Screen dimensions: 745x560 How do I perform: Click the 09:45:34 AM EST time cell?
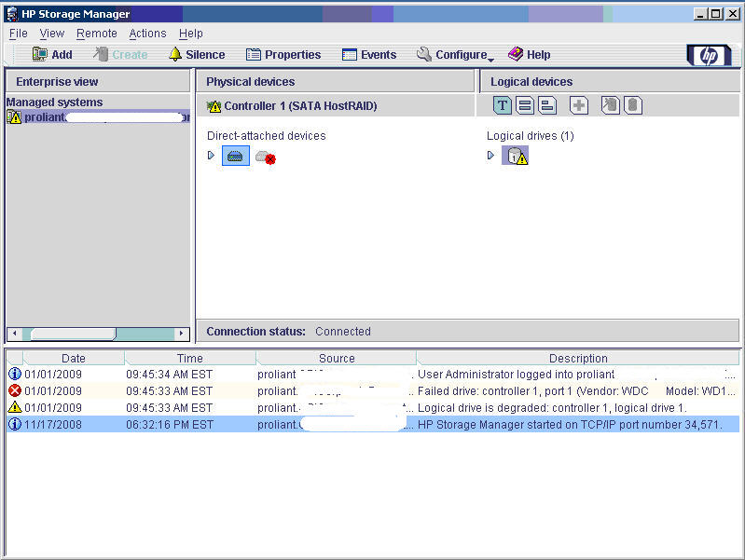(169, 375)
